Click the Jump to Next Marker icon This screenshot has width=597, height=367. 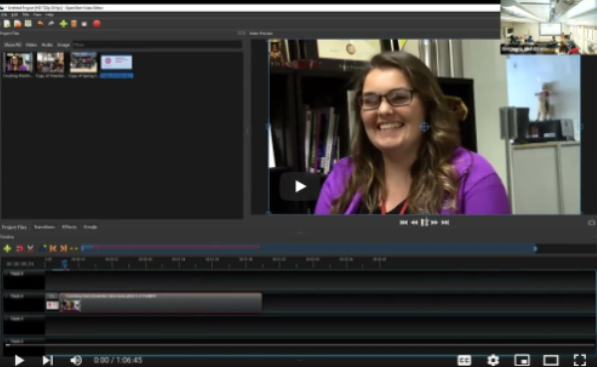pyautogui.click(x=63, y=249)
